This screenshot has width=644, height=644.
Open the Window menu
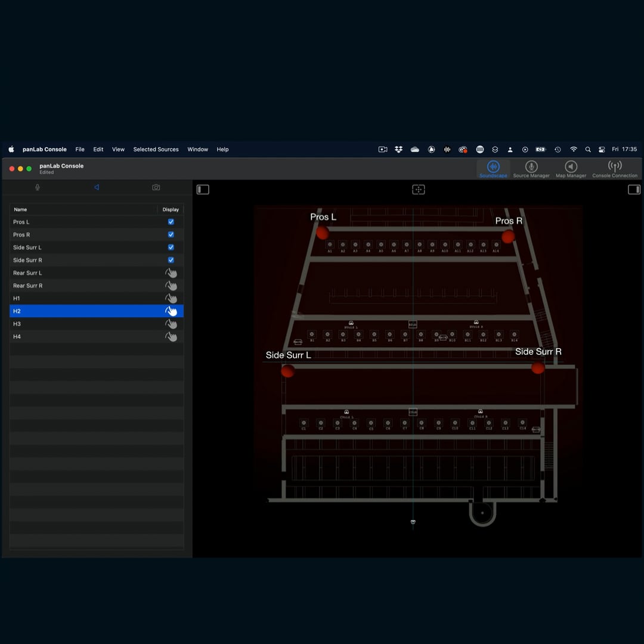(197, 150)
